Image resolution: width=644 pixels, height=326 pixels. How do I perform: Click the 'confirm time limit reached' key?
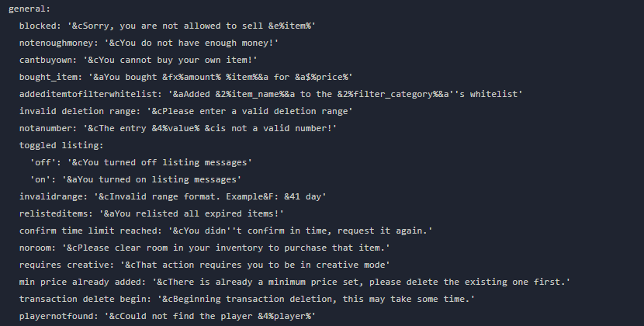[x=88, y=231]
